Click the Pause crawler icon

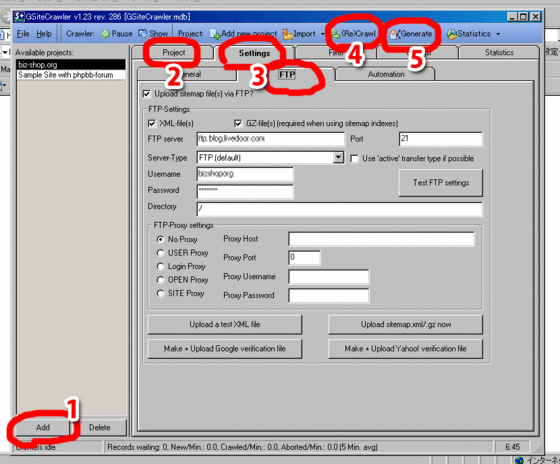[x=106, y=34]
